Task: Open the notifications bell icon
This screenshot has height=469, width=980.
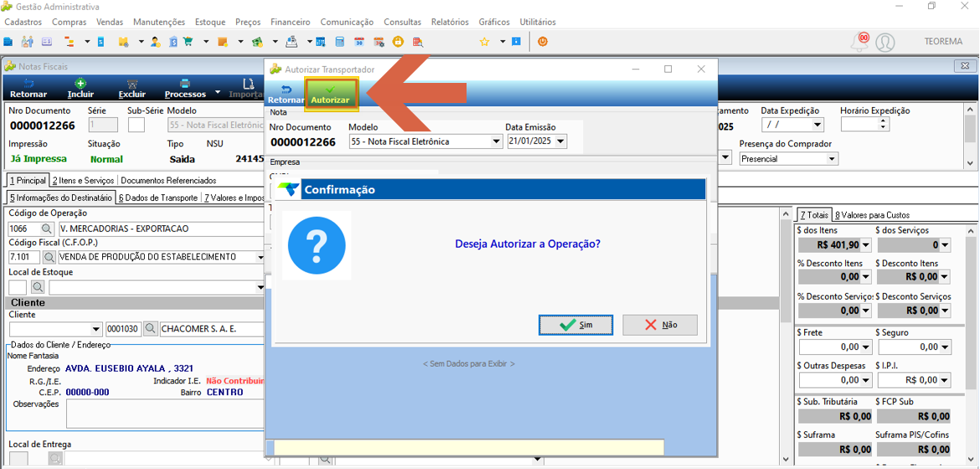Action: tap(860, 42)
